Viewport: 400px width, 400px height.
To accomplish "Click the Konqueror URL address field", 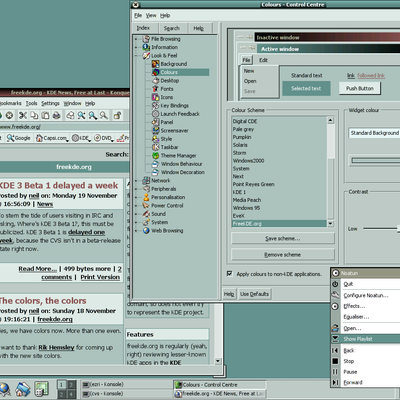I will click(x=65, y=127).
